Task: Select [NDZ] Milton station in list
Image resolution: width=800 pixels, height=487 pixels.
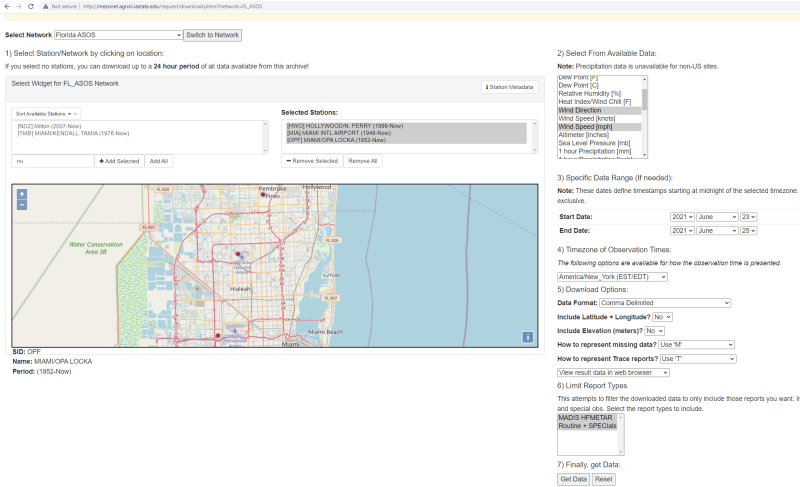Action: click(49, 126)
